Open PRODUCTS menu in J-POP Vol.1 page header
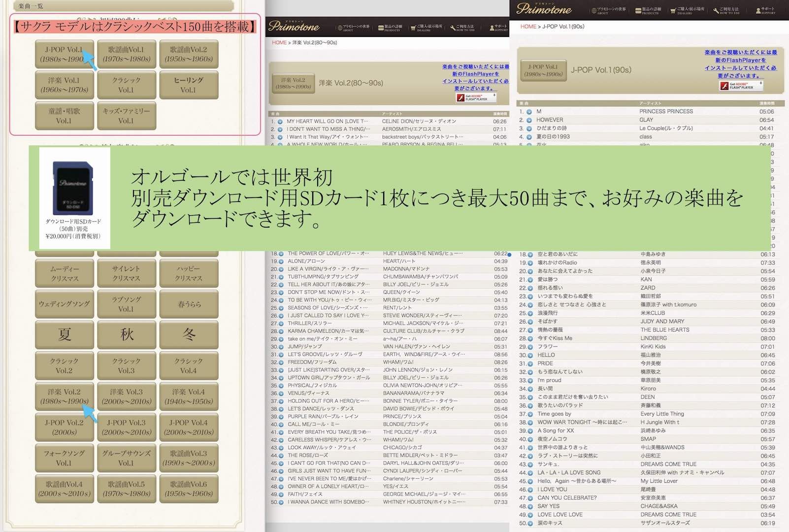The height and width of the screenshot is (532, 789). (648, 10)
